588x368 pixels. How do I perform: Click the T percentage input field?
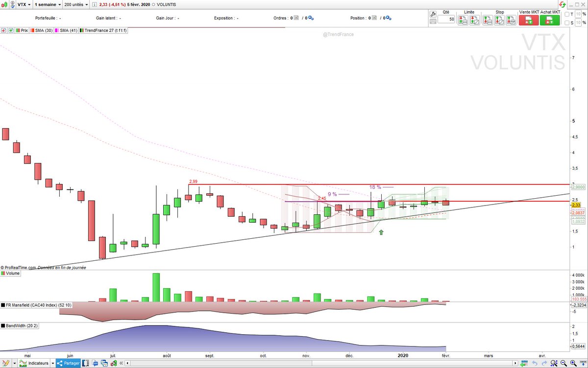(x=578, y=14)
